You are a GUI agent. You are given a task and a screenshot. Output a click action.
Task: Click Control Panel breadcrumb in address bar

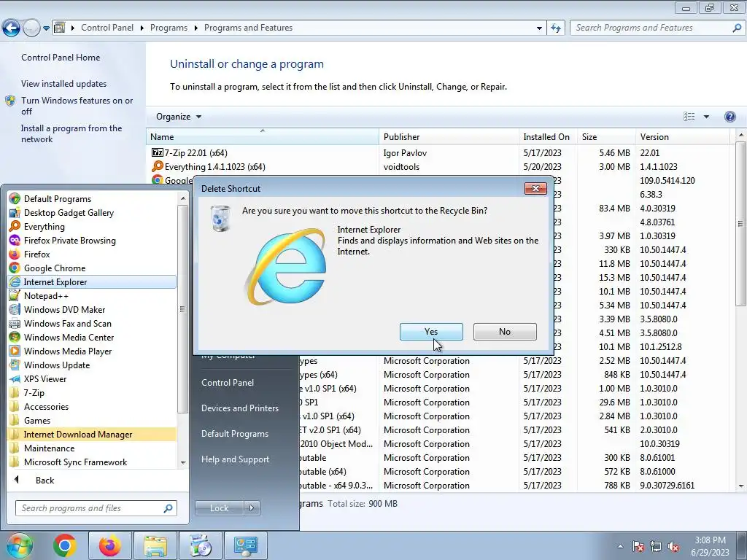pos(107,28)
